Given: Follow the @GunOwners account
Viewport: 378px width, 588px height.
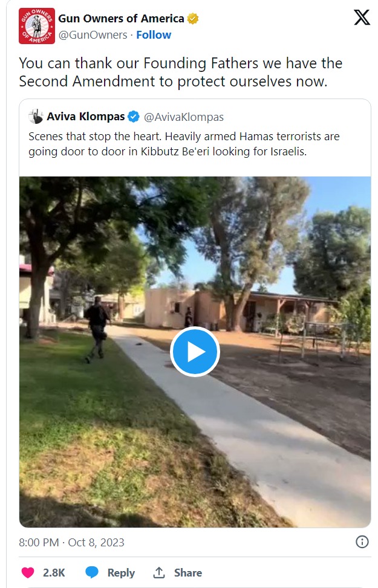Looking at the screenshot, I should click(154, 35).
